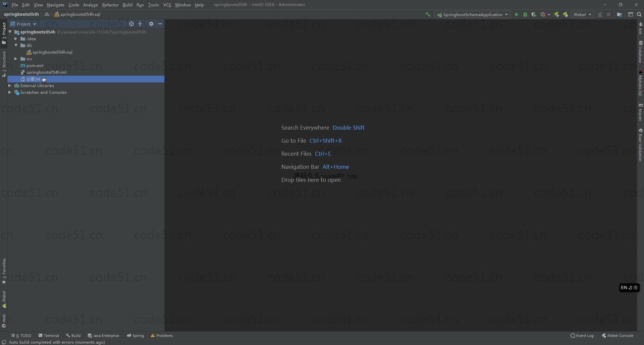The width and height of the screenshot is (644, 345).
Task: Expand the src folder
Action: click(x=16, y=59)
